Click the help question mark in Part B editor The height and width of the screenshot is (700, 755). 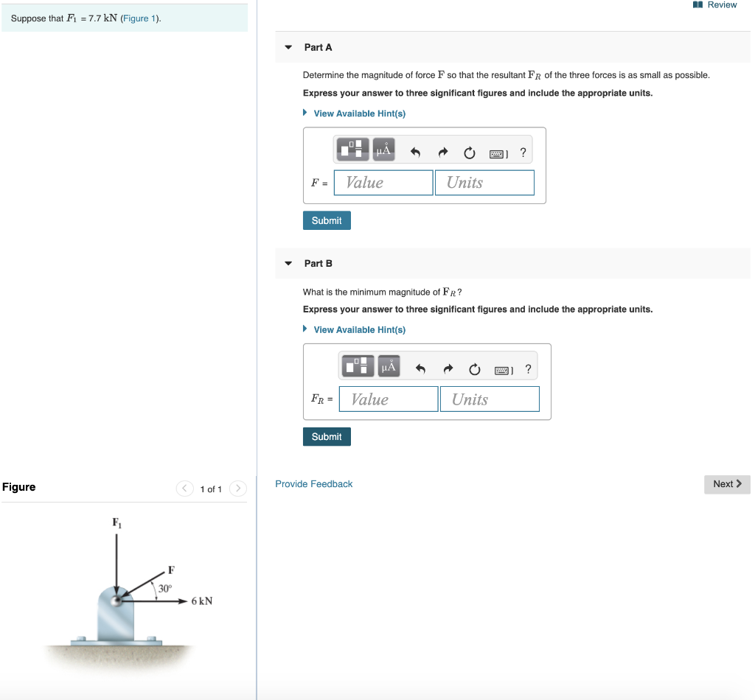tap(527, 369)
